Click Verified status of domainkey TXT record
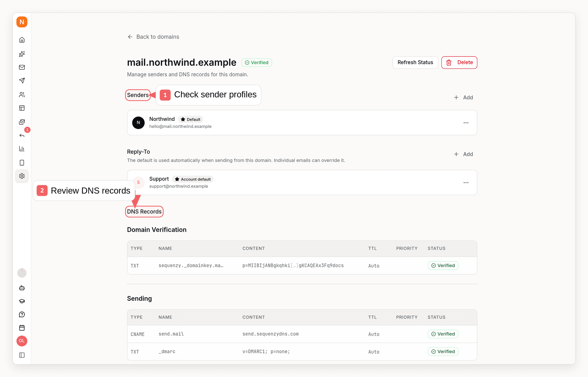Image resolution: width=588 pixels, height=377 pixels. point(443,266)
